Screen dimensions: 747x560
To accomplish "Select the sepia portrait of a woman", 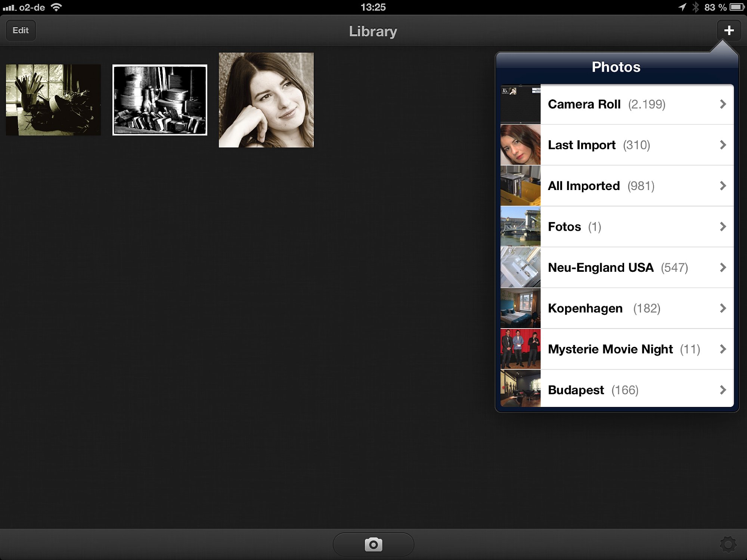I will pos(266,100).
